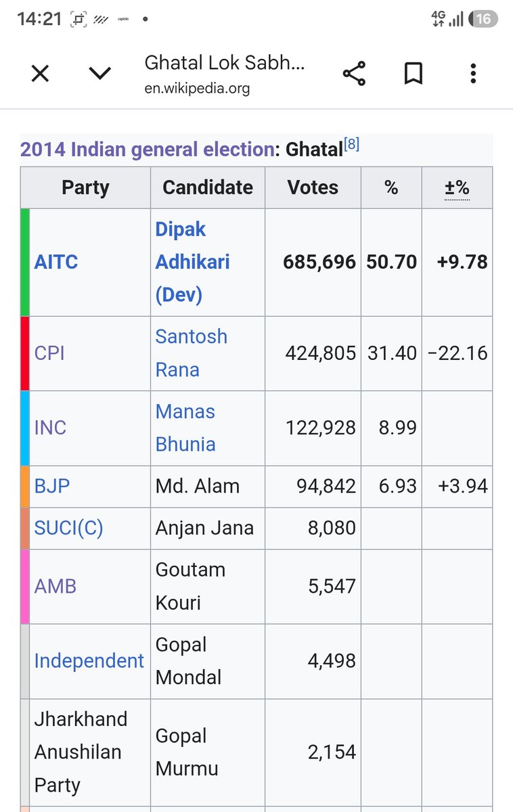Open the SUCI(C) party link
The image size is (513, 812).
tap(69, 528)
